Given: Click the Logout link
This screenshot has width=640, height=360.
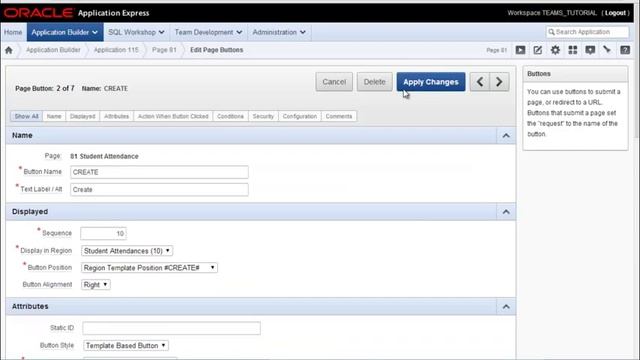Looking at the screenshot, I should pos(615,13).
